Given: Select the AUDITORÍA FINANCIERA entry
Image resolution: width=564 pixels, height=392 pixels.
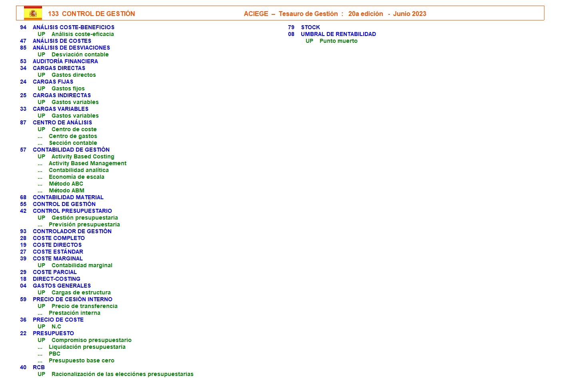Looking at the screenshot, I should (65, 61).
